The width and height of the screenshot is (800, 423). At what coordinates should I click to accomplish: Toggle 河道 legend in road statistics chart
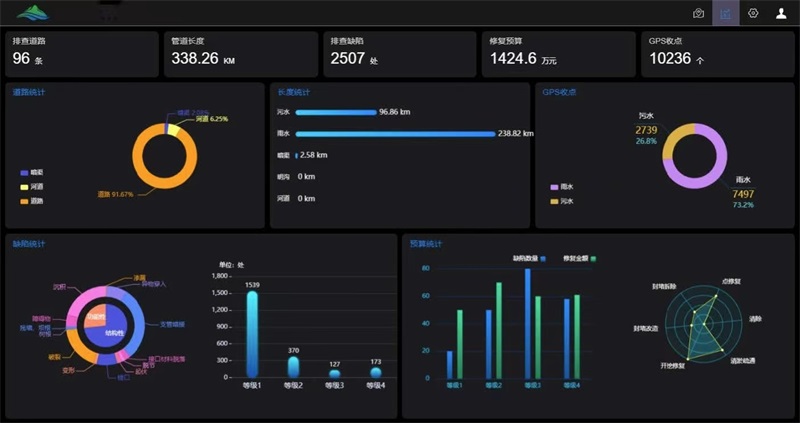(30, 186)
